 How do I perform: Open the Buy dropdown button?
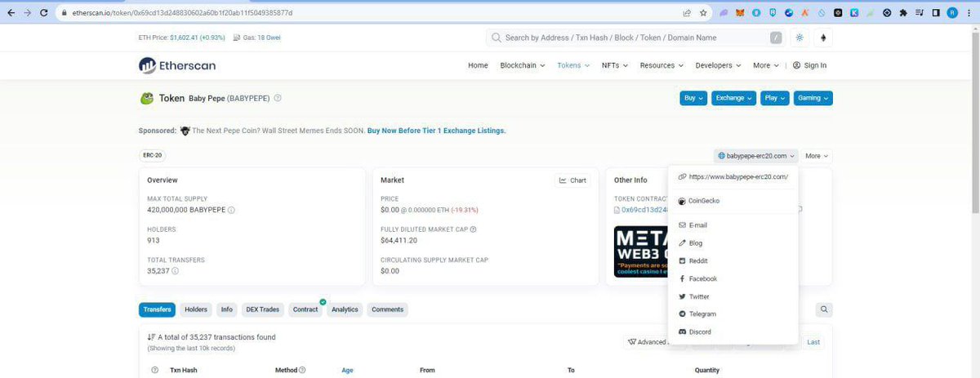(693, 98)
